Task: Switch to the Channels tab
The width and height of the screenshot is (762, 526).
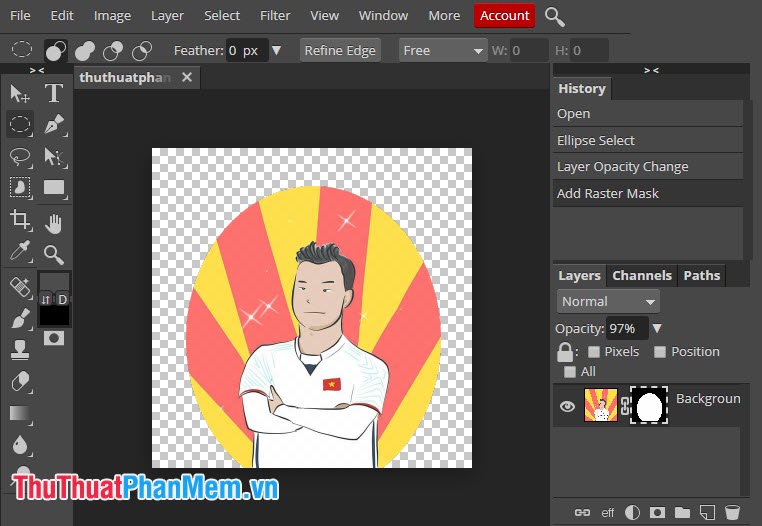Action: point(641,276)
